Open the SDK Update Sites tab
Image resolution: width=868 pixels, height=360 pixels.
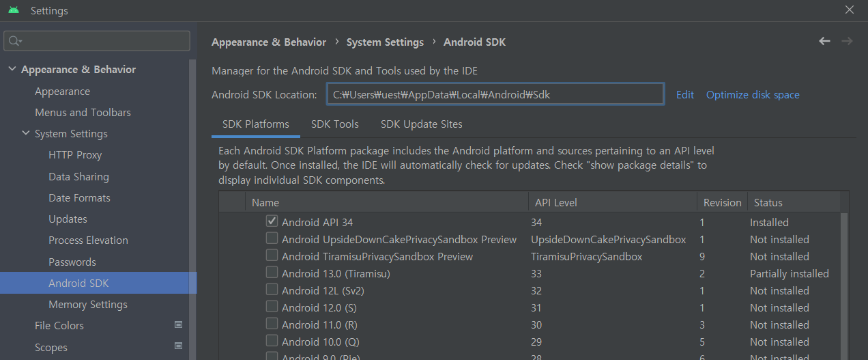(x=422, y=124)
